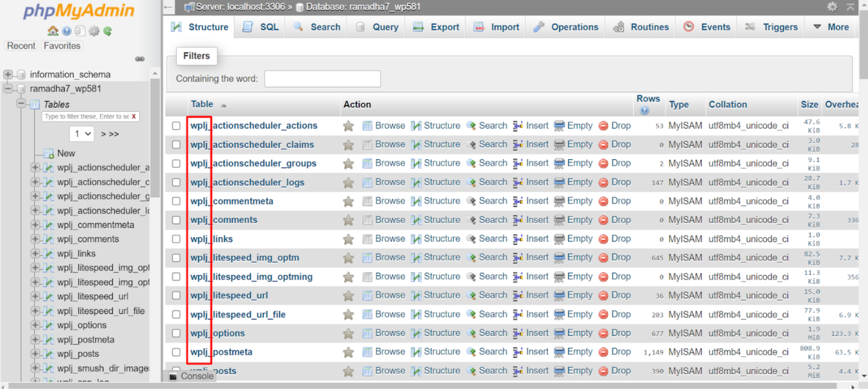Click next page arrows in sidebar

click(110, 134)
